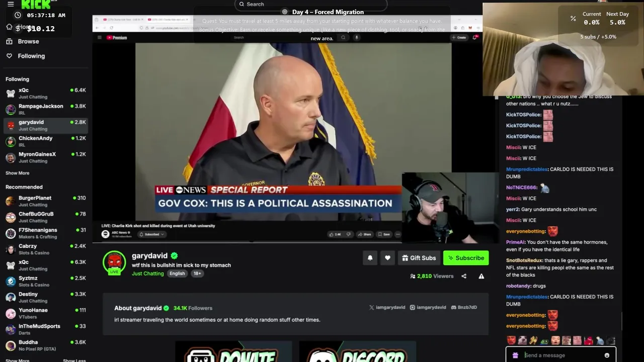Click the 34.1K Followers count
The width and height of the screenshot is (644, 362).
193,308
